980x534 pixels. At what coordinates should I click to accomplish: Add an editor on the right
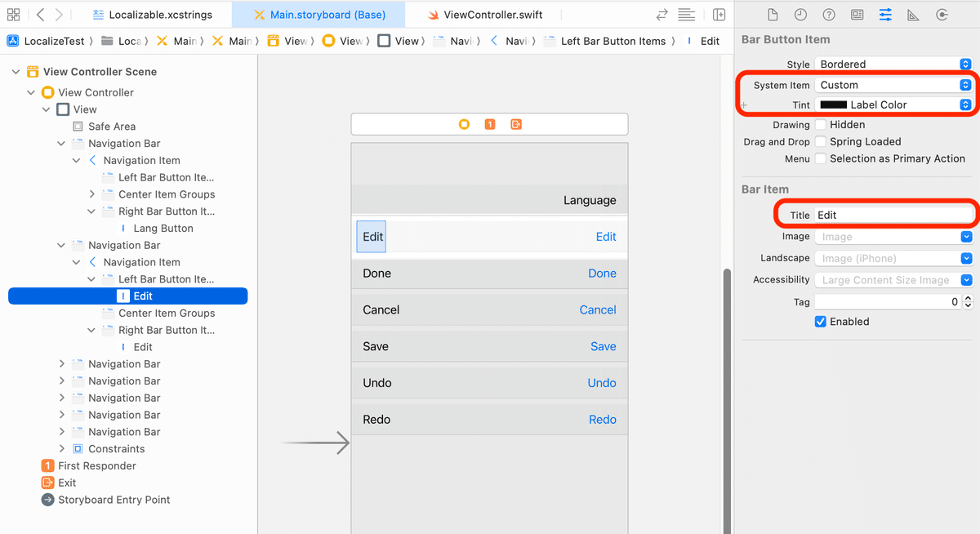(x=719, y=15)
